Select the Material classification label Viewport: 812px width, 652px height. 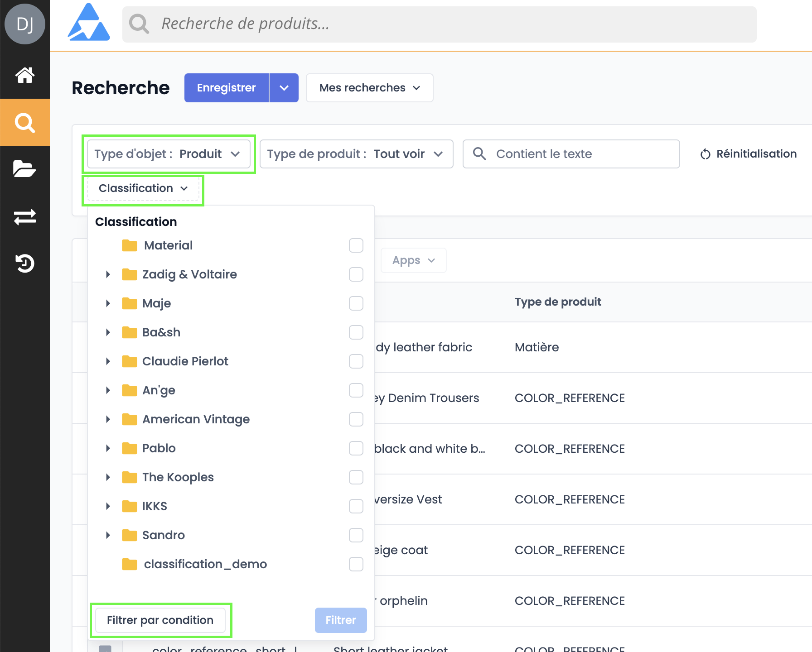point(168,245)
